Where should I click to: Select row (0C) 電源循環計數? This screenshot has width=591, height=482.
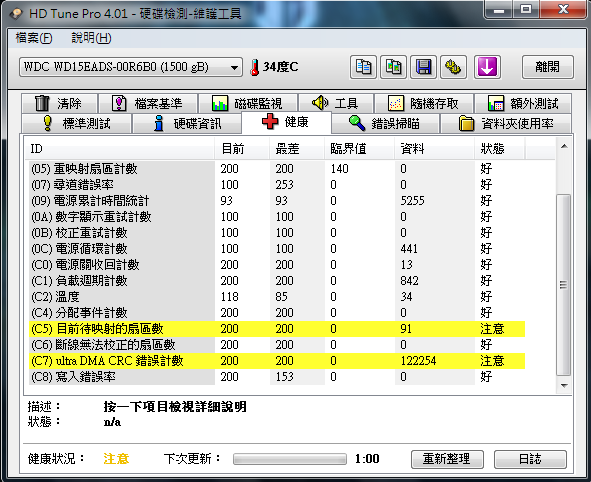click(277, 249)
